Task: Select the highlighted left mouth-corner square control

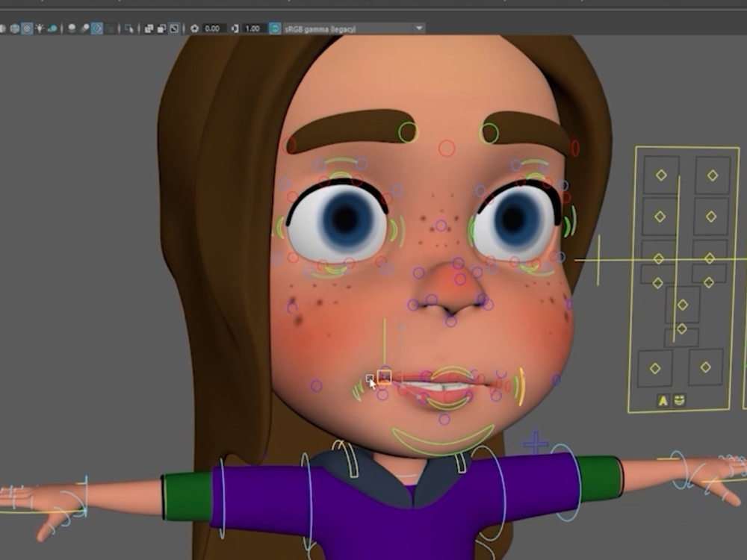Action: (x=385, y=377)
